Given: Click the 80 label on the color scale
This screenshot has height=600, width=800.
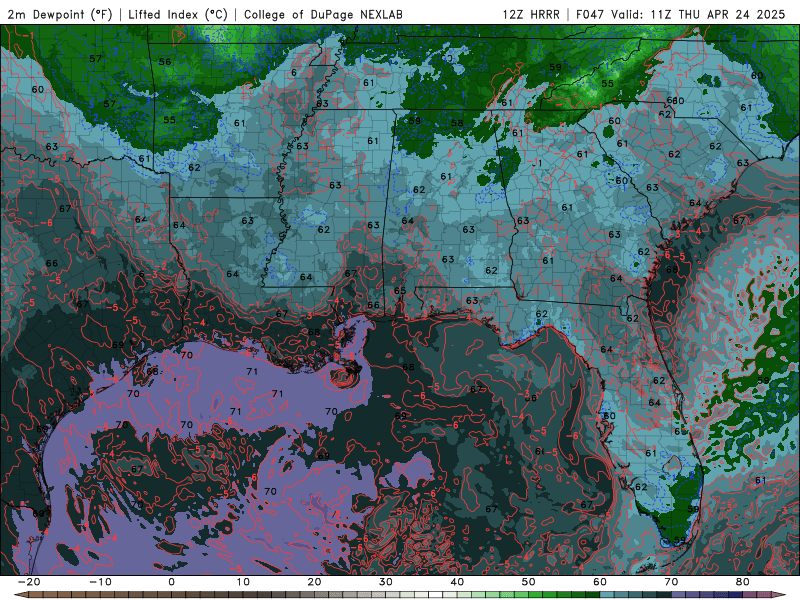Looking at the screenshot, I should tap(743, 582).
